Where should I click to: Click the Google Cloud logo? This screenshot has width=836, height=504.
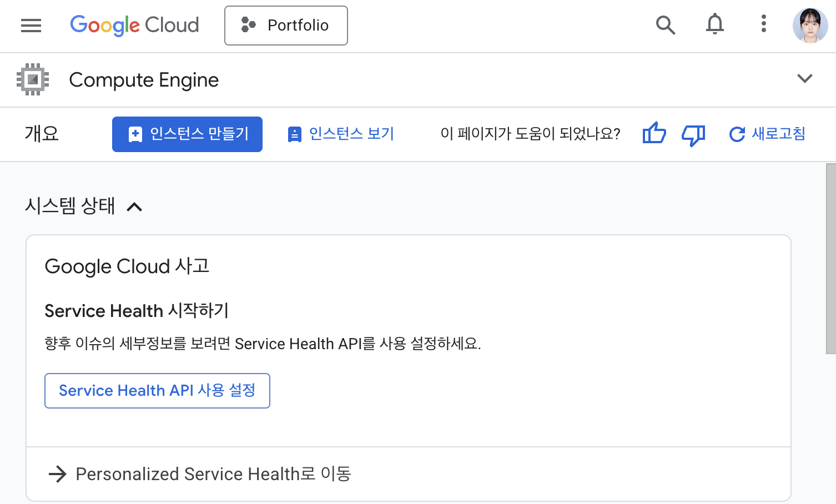[134, 26]
